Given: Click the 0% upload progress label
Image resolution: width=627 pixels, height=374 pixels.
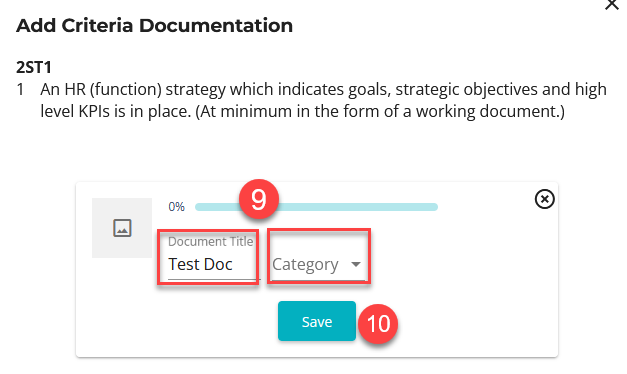Looking at the screenshot, I should click(176, 207).
